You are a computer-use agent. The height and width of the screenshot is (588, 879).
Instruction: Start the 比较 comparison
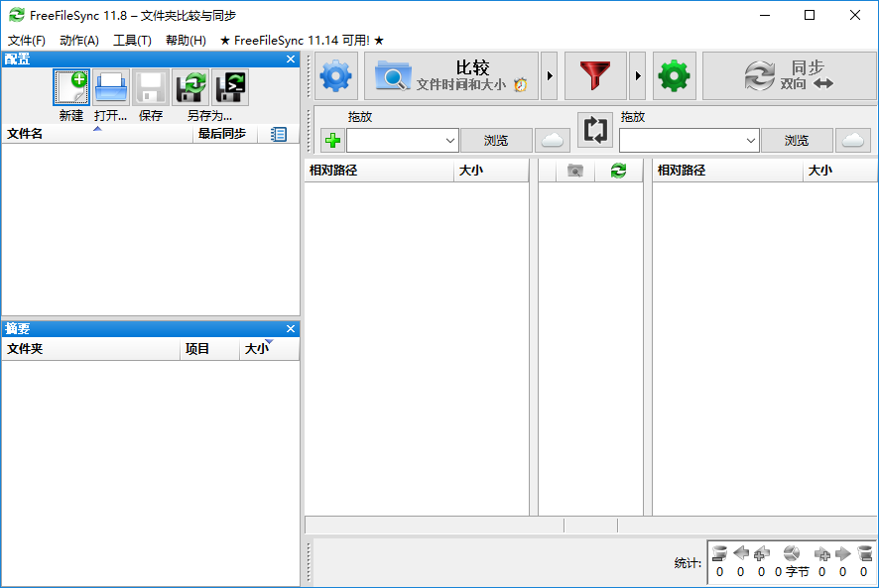[x=451, y=75]
